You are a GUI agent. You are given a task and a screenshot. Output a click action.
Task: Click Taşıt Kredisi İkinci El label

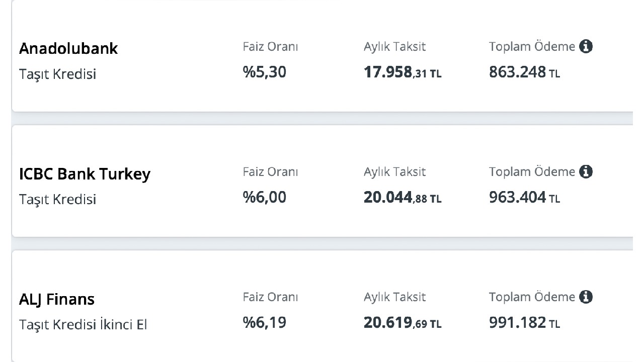click(x=83, y=325)
